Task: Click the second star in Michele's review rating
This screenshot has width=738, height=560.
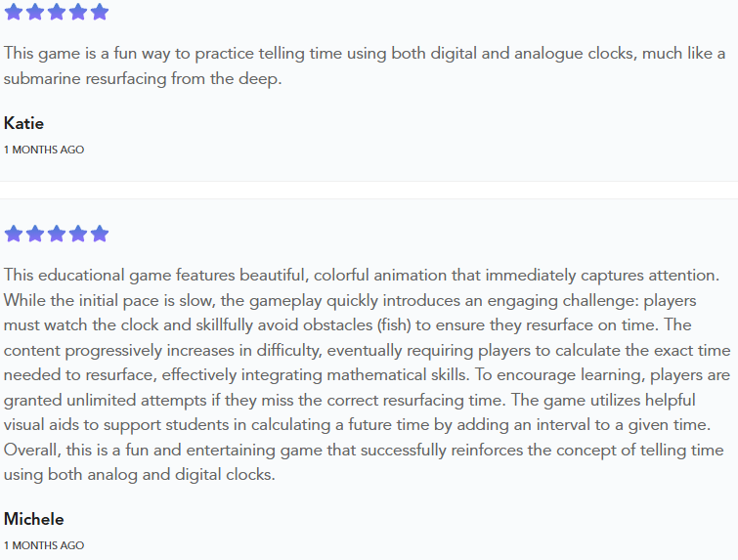Action: [x=35, y=234]
